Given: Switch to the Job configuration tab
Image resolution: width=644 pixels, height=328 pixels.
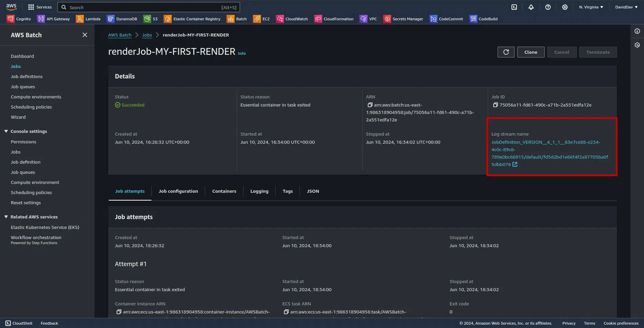Looking at the screenshot, I should (x=178, y=191).
